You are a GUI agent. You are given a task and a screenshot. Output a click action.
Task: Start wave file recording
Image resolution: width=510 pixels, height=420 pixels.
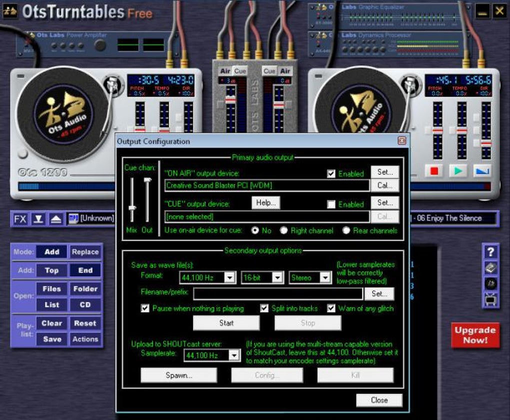pyautogui.click(x=226, y=323)
